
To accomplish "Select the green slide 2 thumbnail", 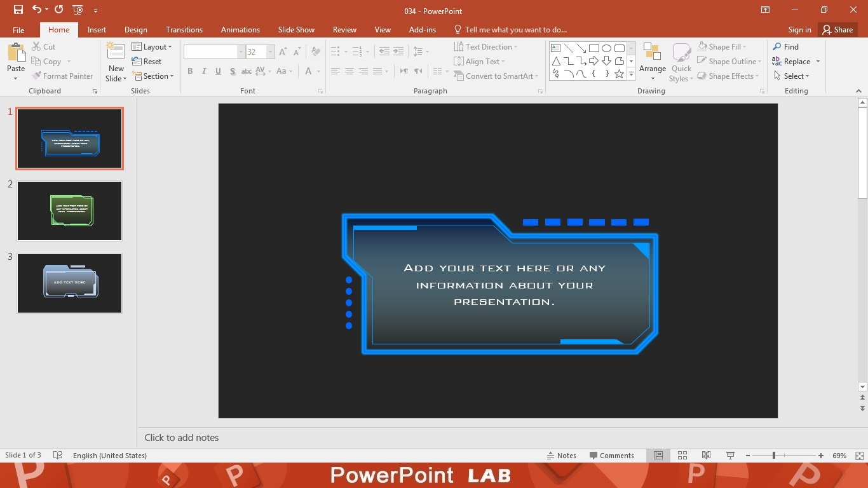I will [69, 211].
